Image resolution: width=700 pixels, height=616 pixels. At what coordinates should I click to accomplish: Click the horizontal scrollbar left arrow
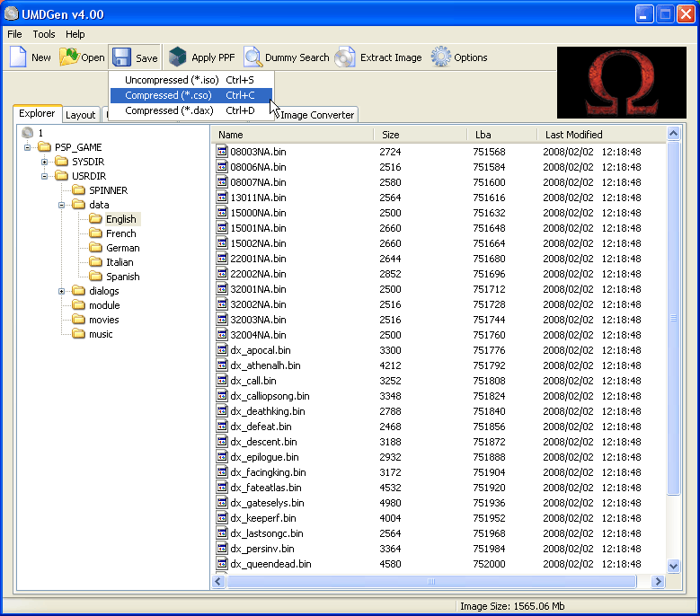pyautogui.click(x=218, y=581)
